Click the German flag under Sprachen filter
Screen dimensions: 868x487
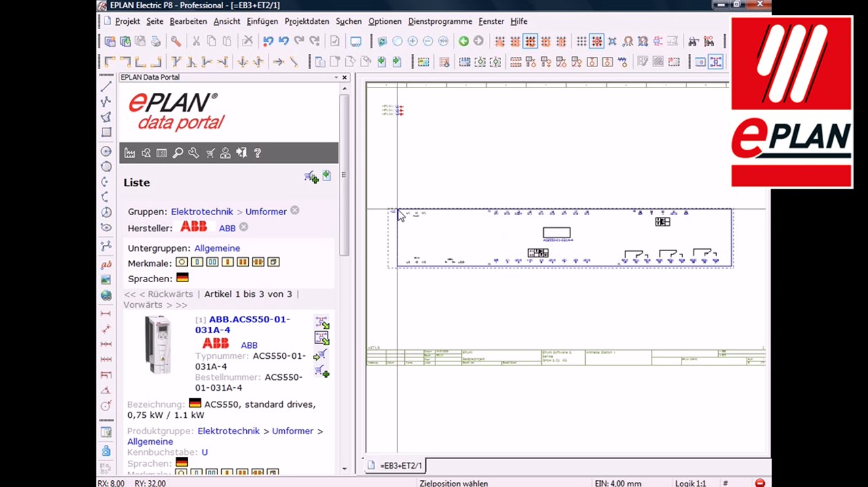coord(182,278)
